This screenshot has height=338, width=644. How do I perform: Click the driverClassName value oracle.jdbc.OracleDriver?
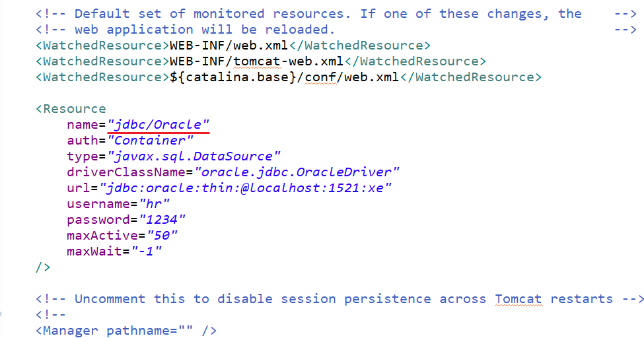[x=297, y=172]
